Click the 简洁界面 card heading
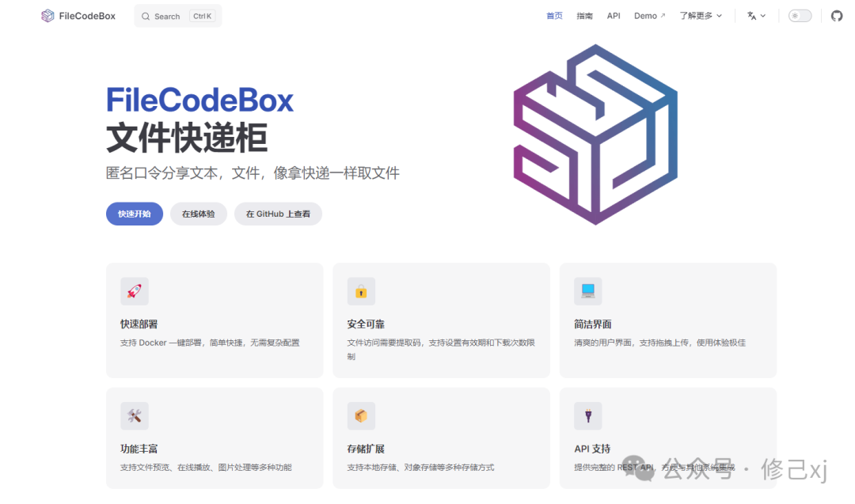The width and height of the screenshot is (855, 504). click(593, 324)
